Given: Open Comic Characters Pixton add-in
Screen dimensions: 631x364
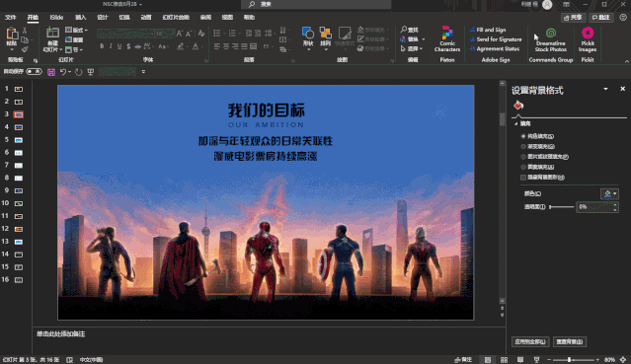Looking at the screenshot, I should click(447, 38).
